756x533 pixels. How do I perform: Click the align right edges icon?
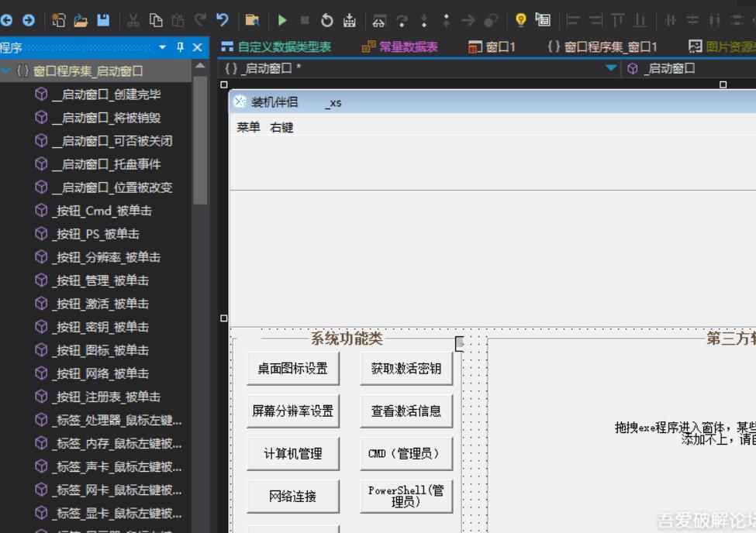pyautogui.click(x=595, y=20)
